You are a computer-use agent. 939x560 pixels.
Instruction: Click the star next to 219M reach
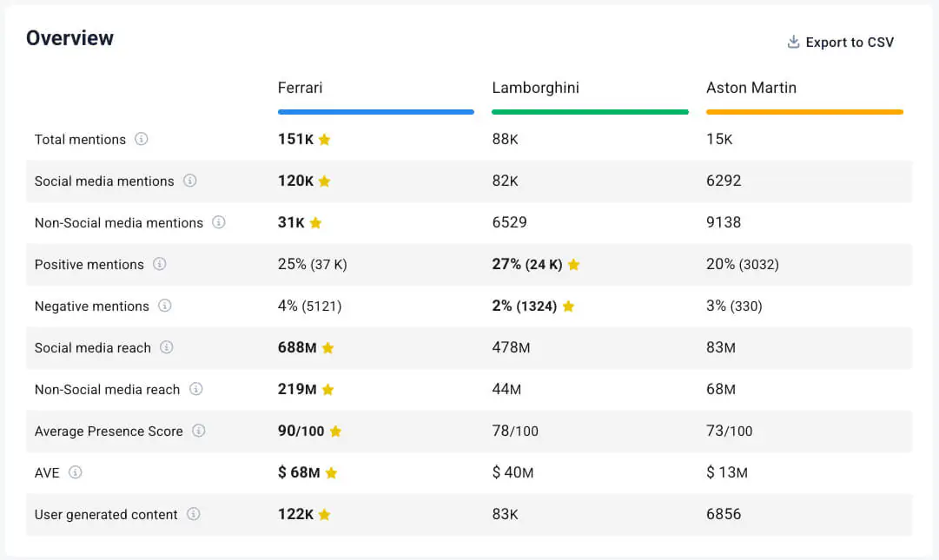[327, 390]
